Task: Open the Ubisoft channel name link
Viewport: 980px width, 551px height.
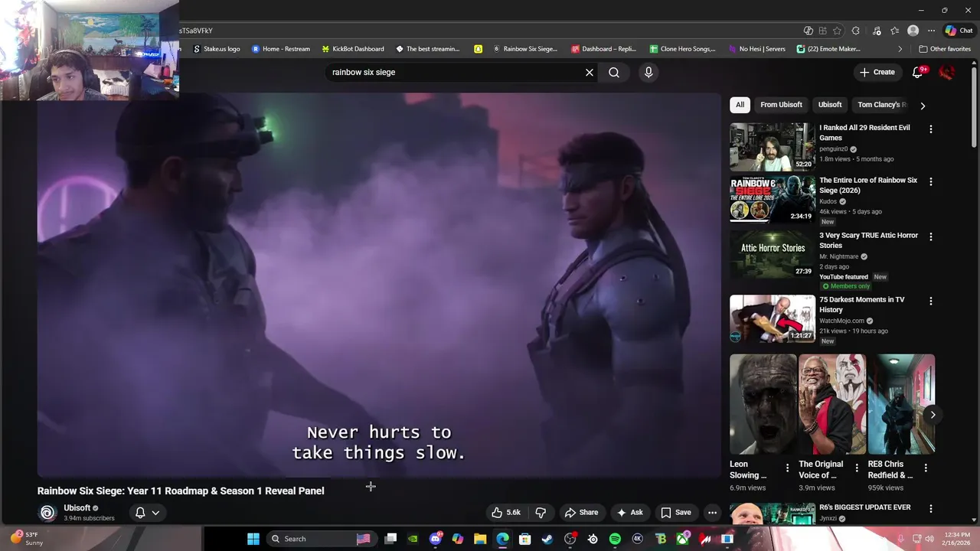Action: click(77, 508)
